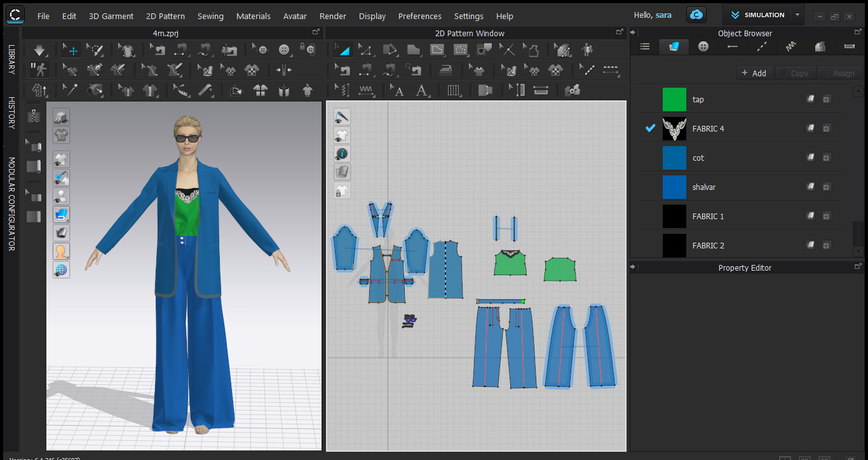Open the Sewing menu
This screenshot has height=460, width=868.
tap(210, 16)
